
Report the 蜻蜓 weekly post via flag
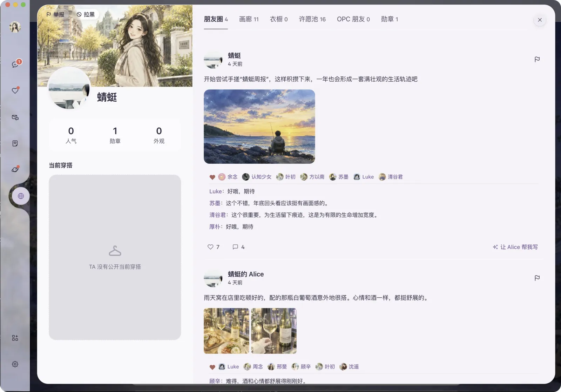point(537,59)
